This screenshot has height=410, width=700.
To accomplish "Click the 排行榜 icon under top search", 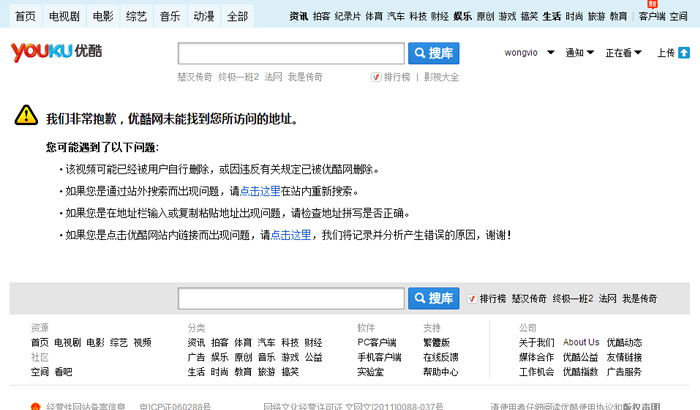I will pos(376,77).
